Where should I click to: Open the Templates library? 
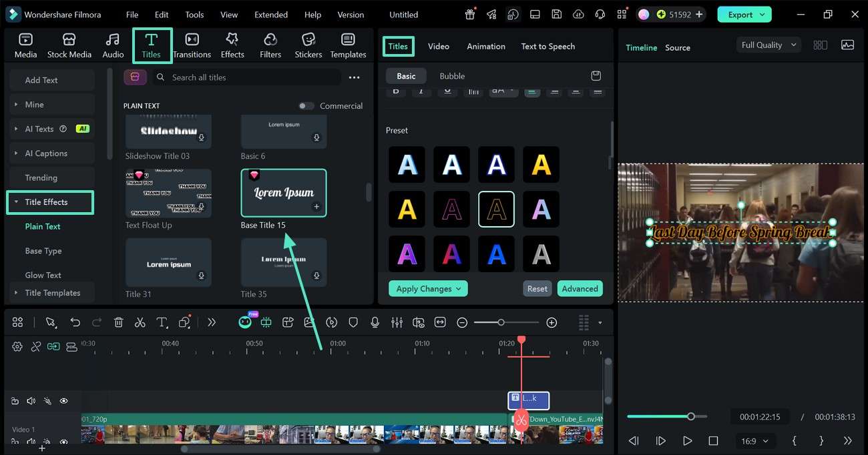348,45
